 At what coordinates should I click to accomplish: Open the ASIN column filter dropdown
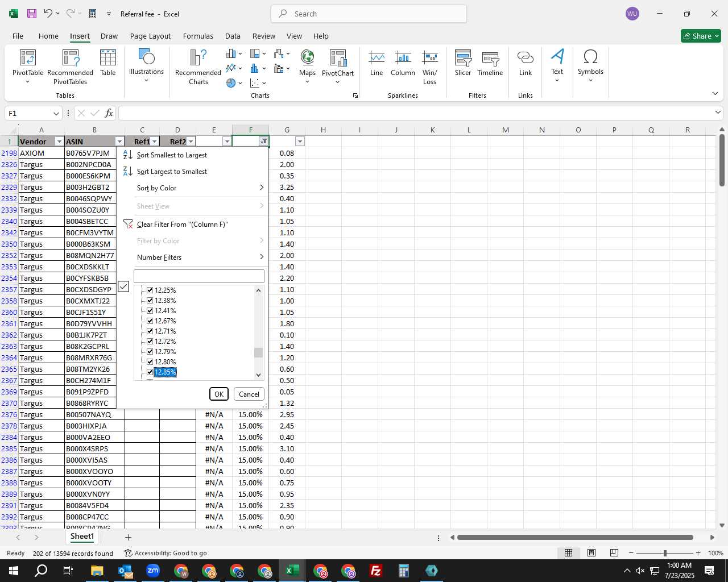pos(119,142)
